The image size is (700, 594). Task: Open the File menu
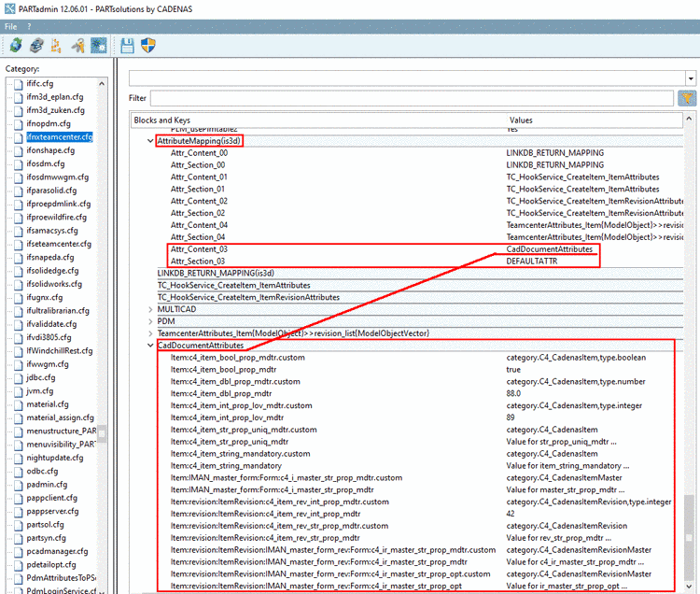[x=10, y=27]
